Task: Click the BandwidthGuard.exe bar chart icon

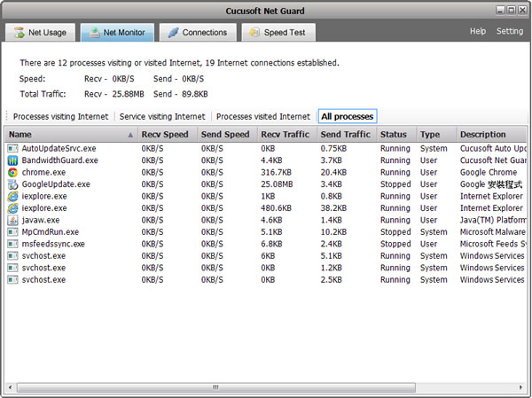Action: coord(12,160)
